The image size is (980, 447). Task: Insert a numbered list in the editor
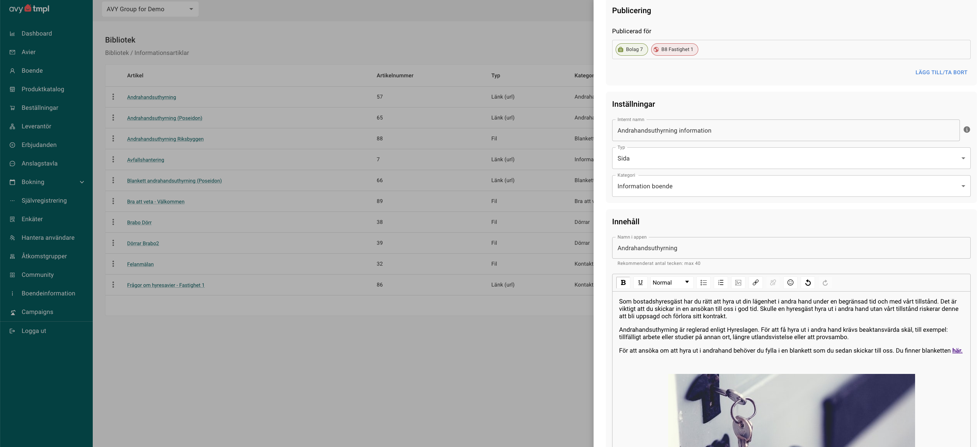(721, 283)
